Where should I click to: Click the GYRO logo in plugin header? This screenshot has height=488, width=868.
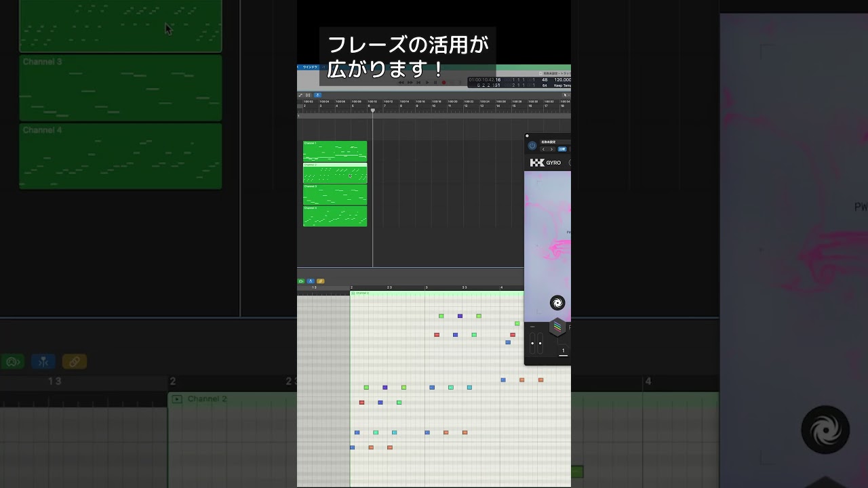click(546, 163)
